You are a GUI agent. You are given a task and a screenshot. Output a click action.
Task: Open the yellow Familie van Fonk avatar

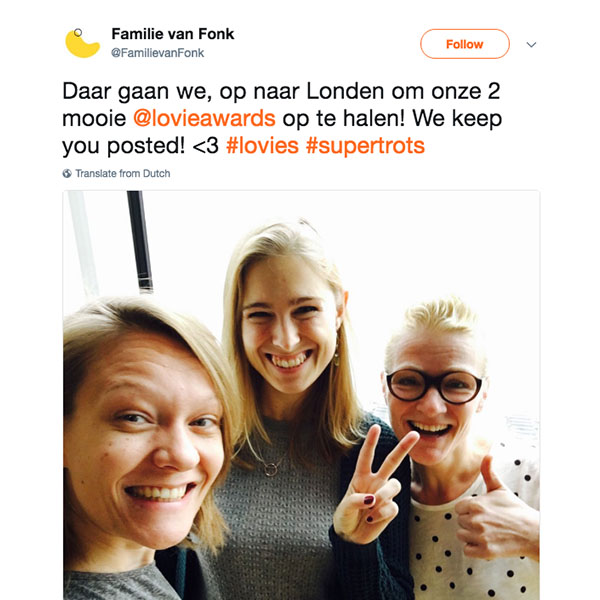(x=82, y=43)
